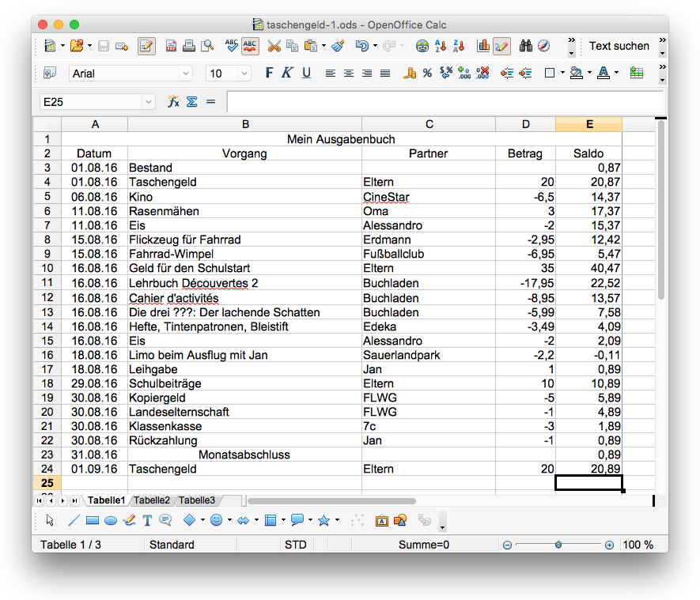Click the Cut scissors icon
700x600 pixels.
click(274, 46)
